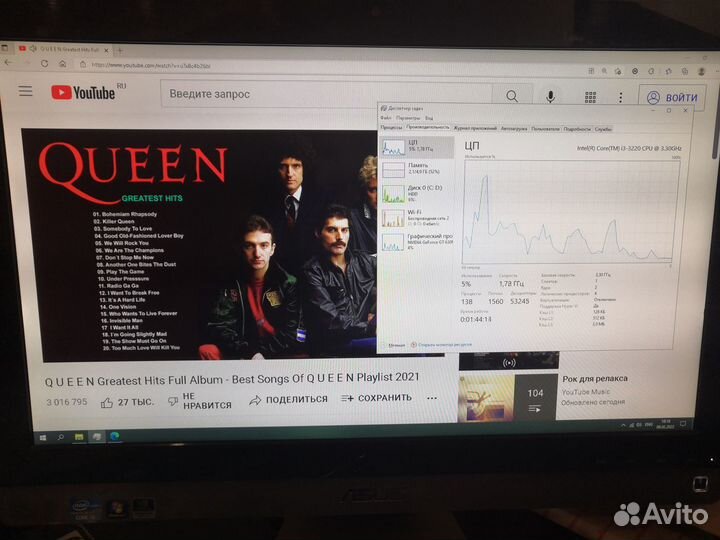Click the 1,78 ГГц speed value
Screen dimensions: 720x540
point(511,284)
